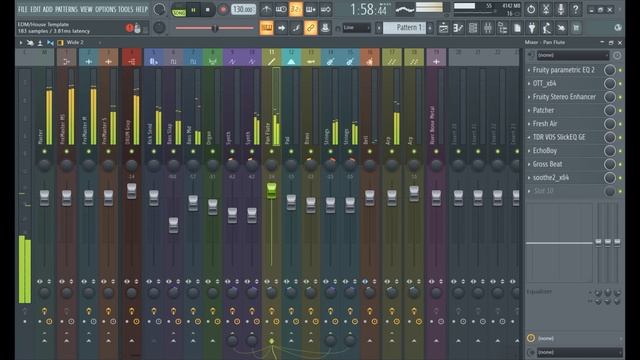The width and height of the screenshot is (640, 360).
Task: Open the EDIT menu
Action: [x=35, y=9]
